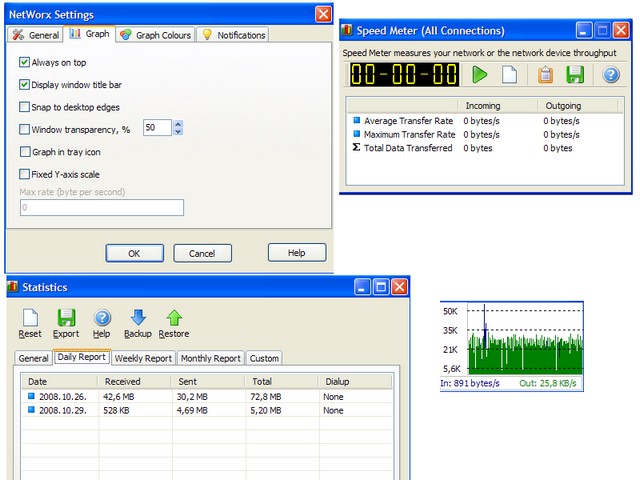This screenshot has width=640, height=480.
Task: Minimize the Speed Meter window
Action: [x=584, y=30]
